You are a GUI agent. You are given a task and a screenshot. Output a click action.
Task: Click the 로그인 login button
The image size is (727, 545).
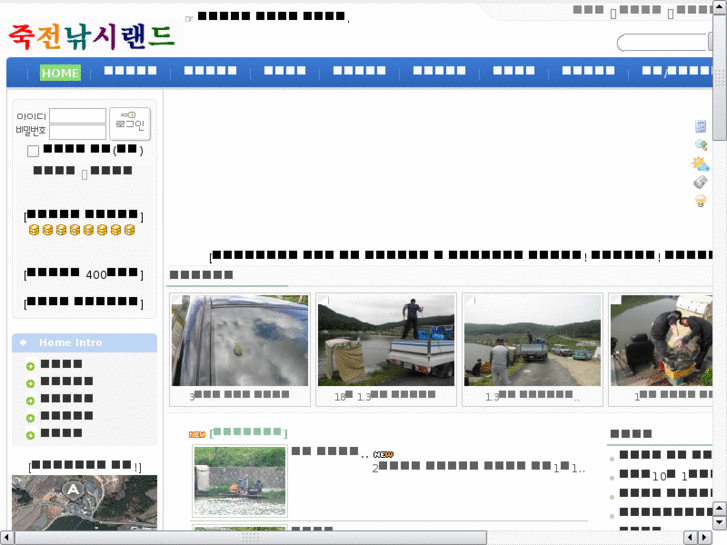click(130, 123)
